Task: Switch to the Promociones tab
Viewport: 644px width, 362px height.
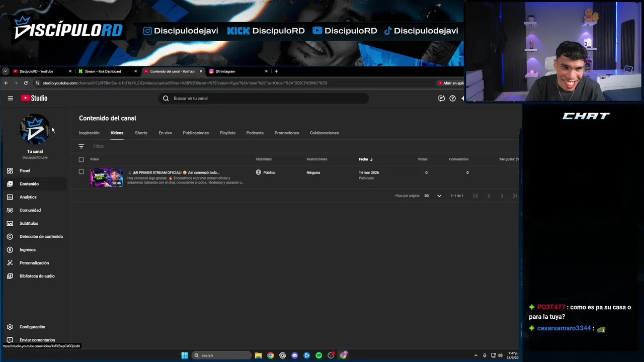Action: click(287, 133)
